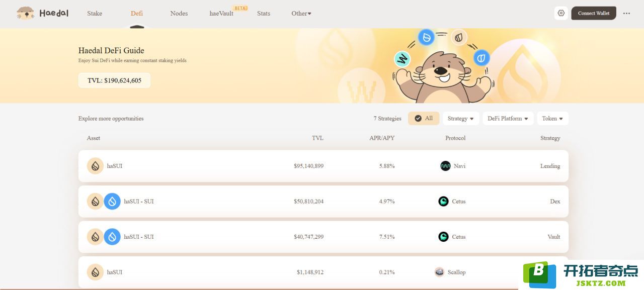Click the Dex strategy label
The height and width of the screenshot is (290, 644).
(555, 202)
